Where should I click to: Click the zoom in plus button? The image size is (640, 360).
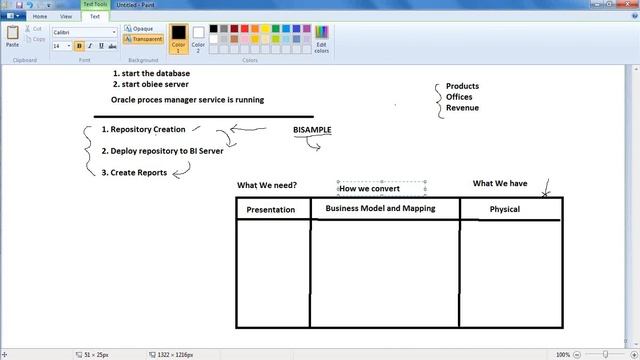point(634,355)
